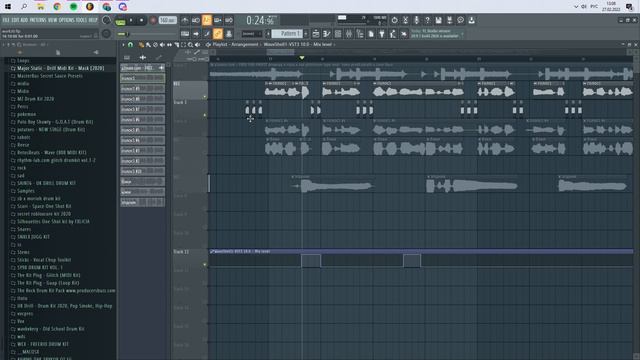Click the speech bubble icon in top toolbar
Image resolution: width=640 pixels, height=360 pixels.
460,20
